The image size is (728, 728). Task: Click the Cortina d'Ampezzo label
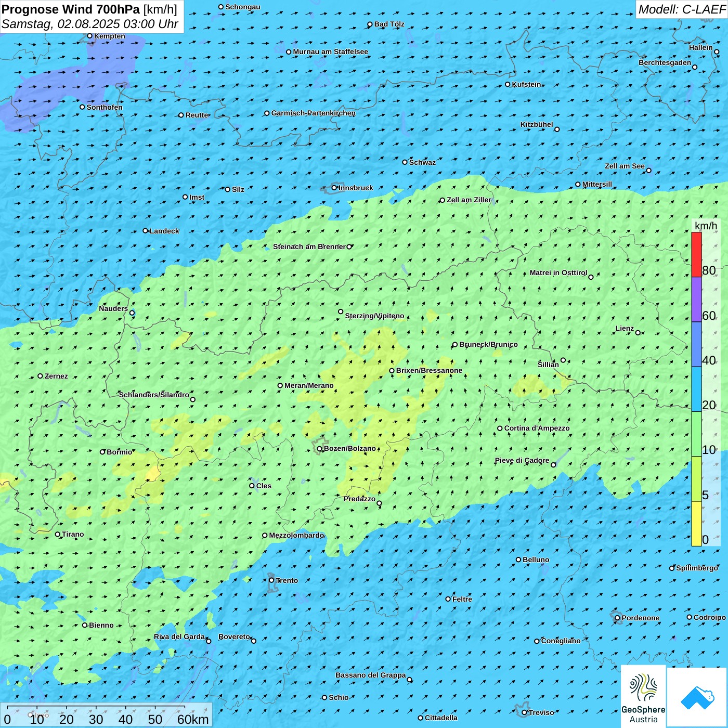click(537, 428)
